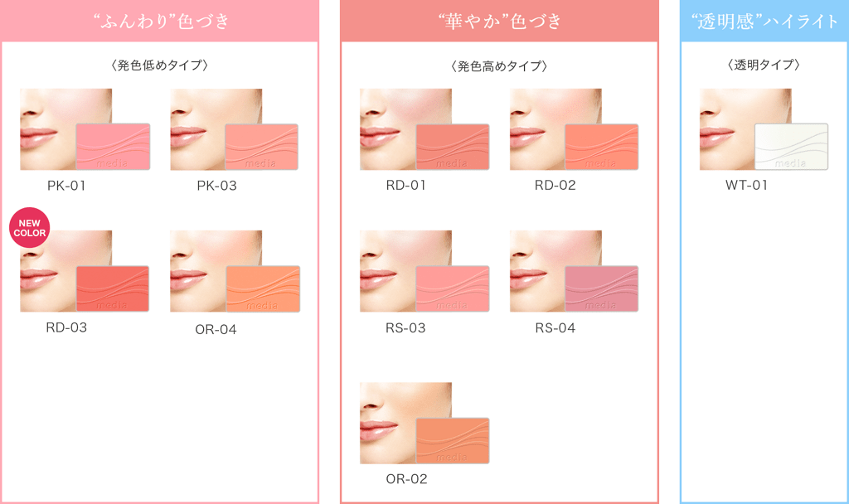
Task: Select the PK-03 blush color swatch
Action: (261, 147)
